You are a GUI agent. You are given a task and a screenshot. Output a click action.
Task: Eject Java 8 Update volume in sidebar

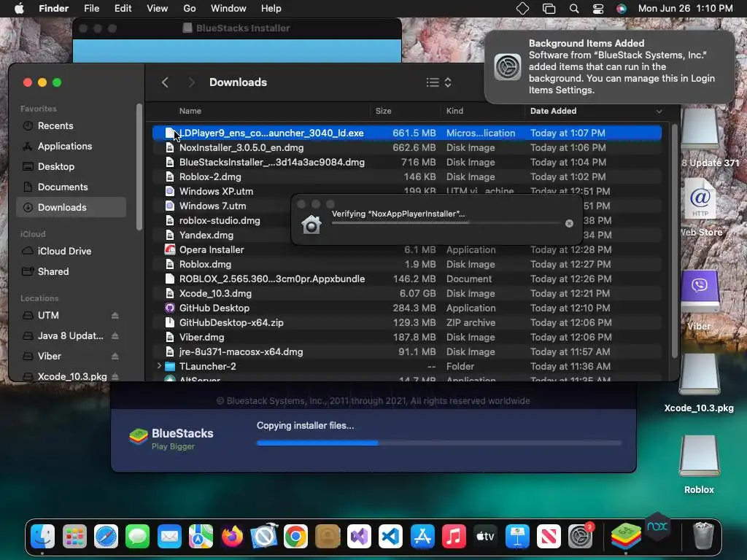[x=115, y=335]
